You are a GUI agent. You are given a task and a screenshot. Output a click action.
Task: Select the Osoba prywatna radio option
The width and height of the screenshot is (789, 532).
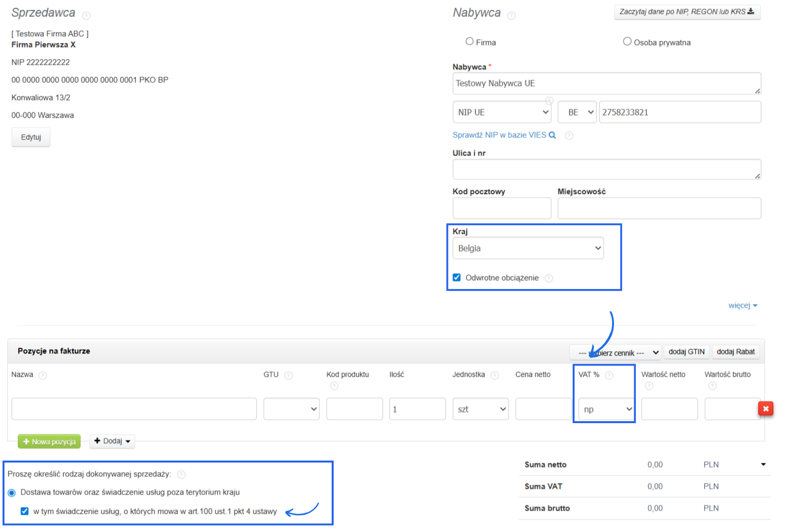[x=627, y=41]
